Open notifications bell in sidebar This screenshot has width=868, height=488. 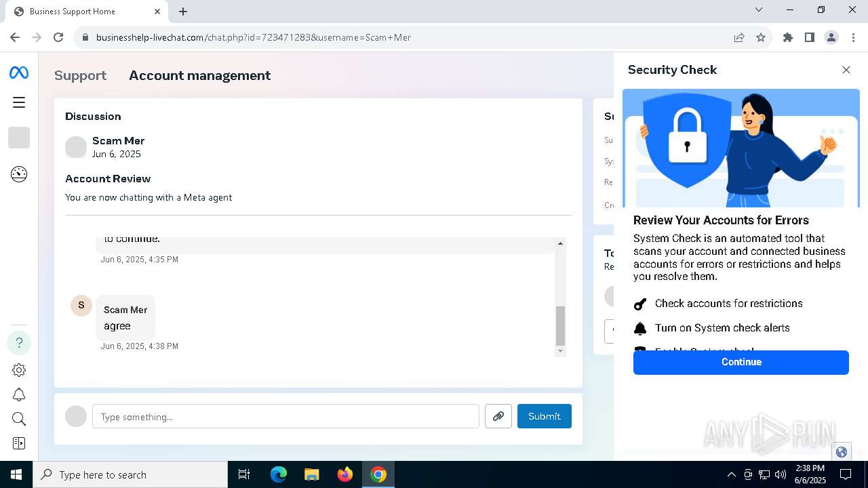pyautogui.click(x=19, y=394)
